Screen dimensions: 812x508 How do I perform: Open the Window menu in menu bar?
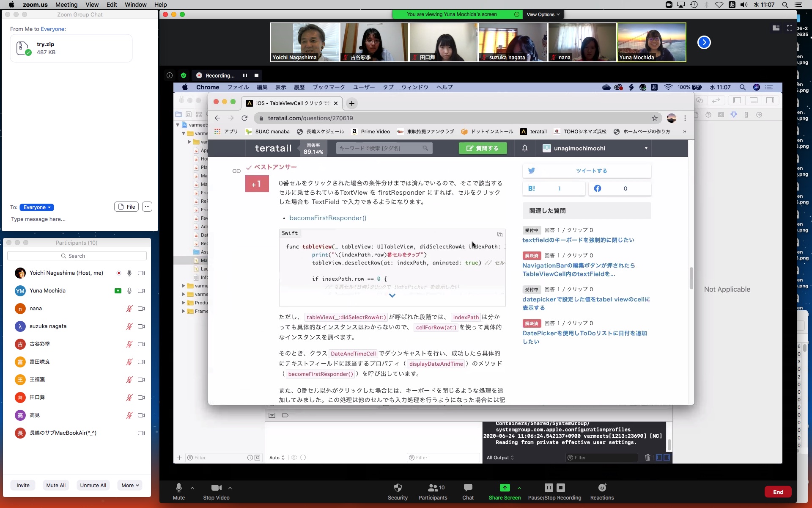(135, 5)
